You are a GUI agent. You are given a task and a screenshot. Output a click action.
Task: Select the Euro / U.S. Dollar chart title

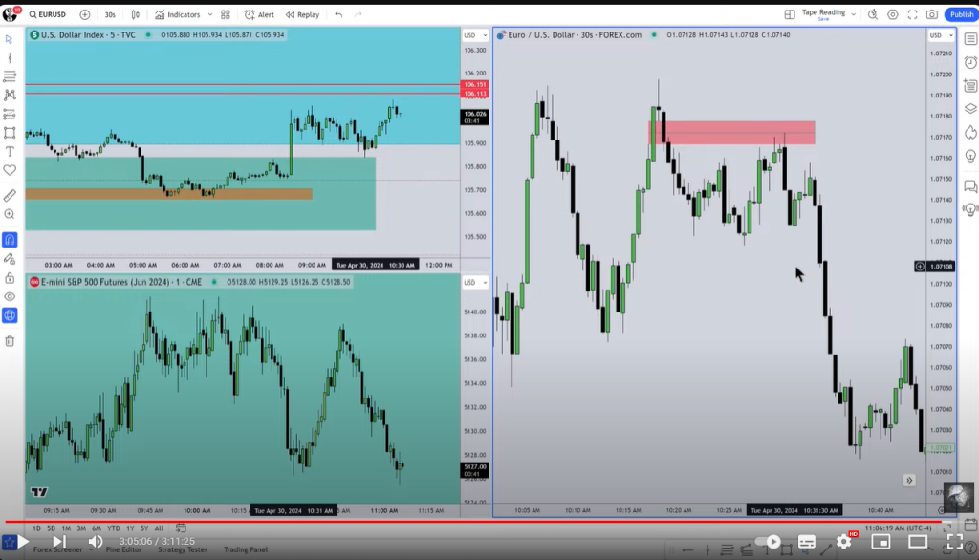coord(575,35)
